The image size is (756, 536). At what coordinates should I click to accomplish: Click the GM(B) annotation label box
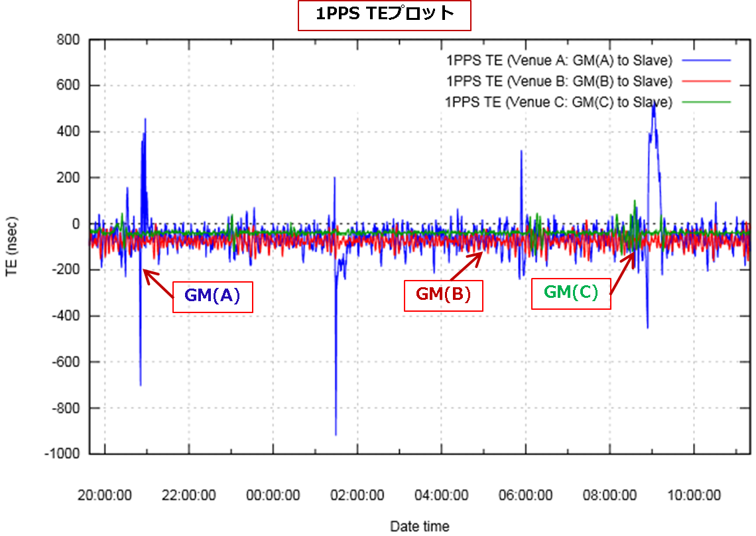443,295
